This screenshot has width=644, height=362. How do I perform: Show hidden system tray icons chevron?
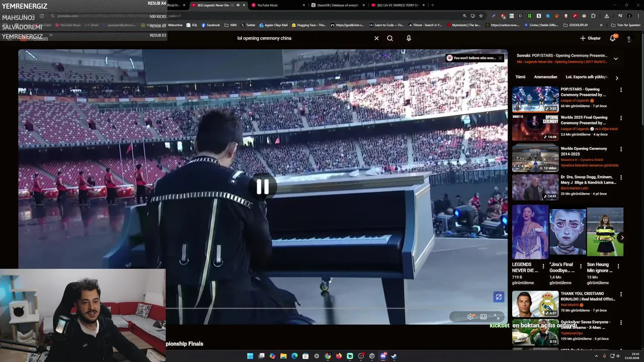point(597,356)
